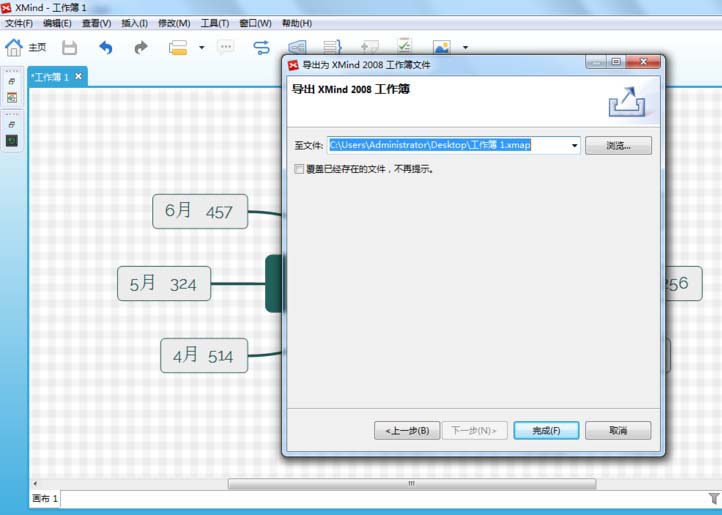Open the 文件(F) menu

19,23
